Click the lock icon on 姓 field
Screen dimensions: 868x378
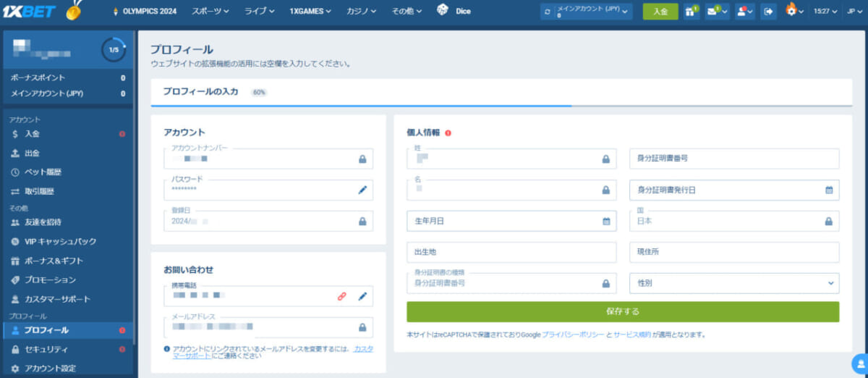click(606, 159)
